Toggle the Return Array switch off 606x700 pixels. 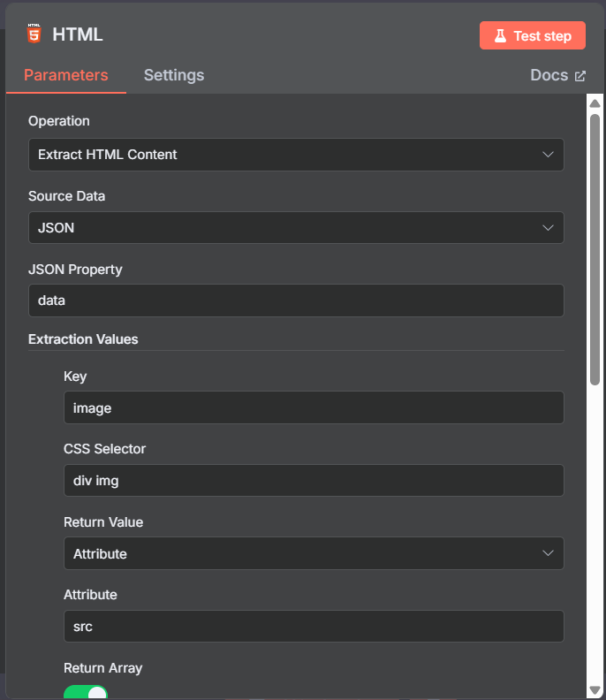click(x=86, y=693)
